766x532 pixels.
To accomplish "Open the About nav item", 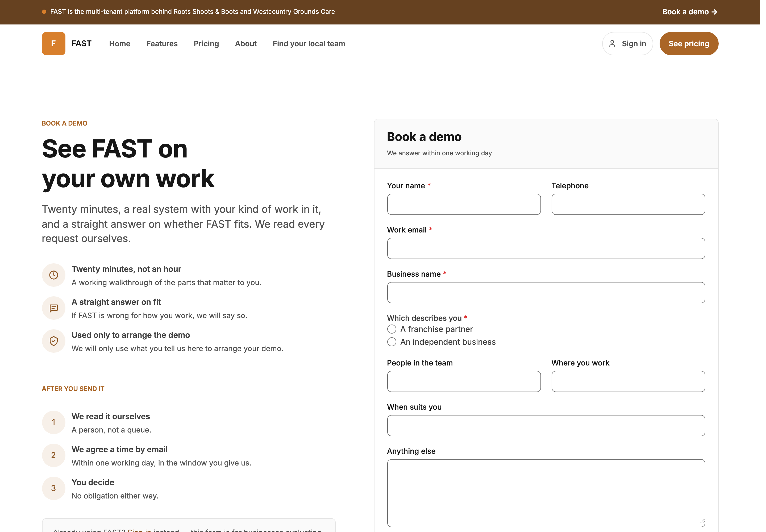I will tap(246, 44).
